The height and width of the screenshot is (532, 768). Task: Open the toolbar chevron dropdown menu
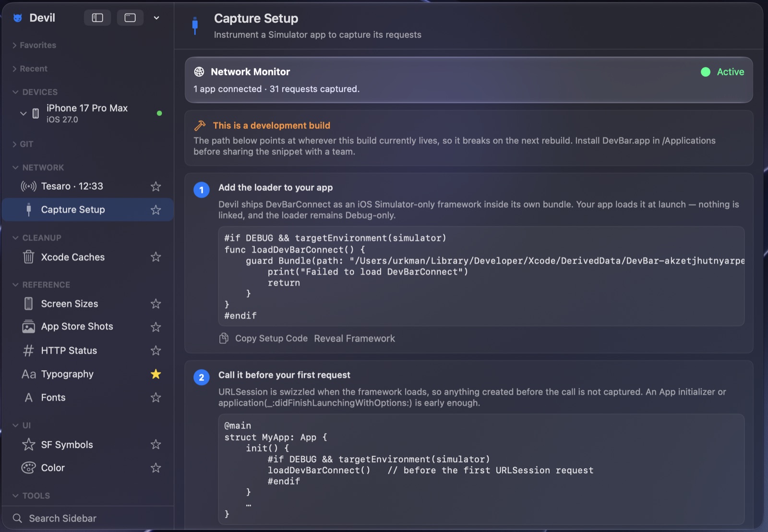156,18
